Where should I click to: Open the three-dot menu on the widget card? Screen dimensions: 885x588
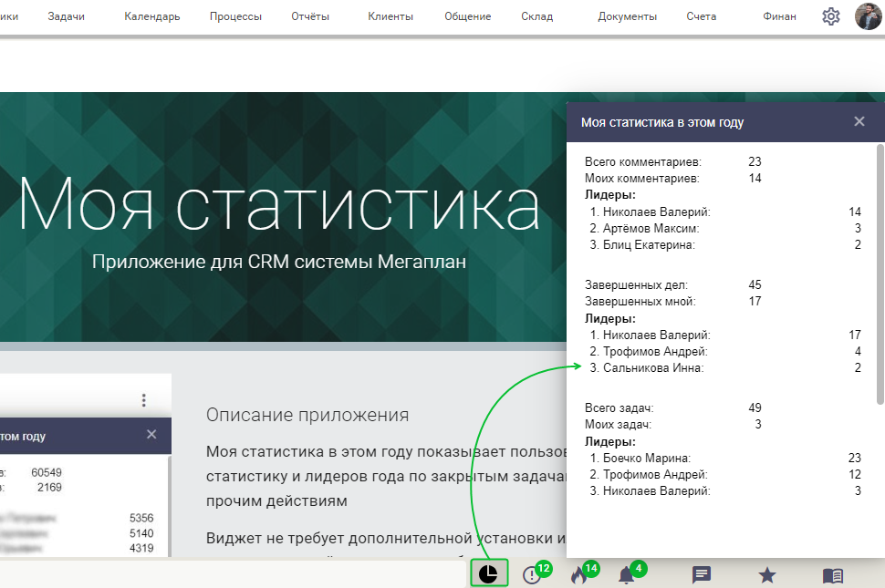click(x=143, y=400)
